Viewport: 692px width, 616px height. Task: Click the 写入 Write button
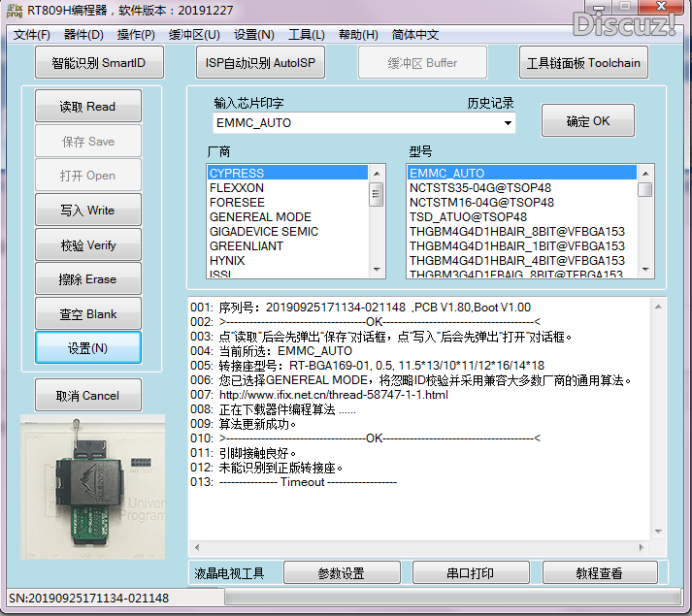pyautogui.click(x=87, y=211)
